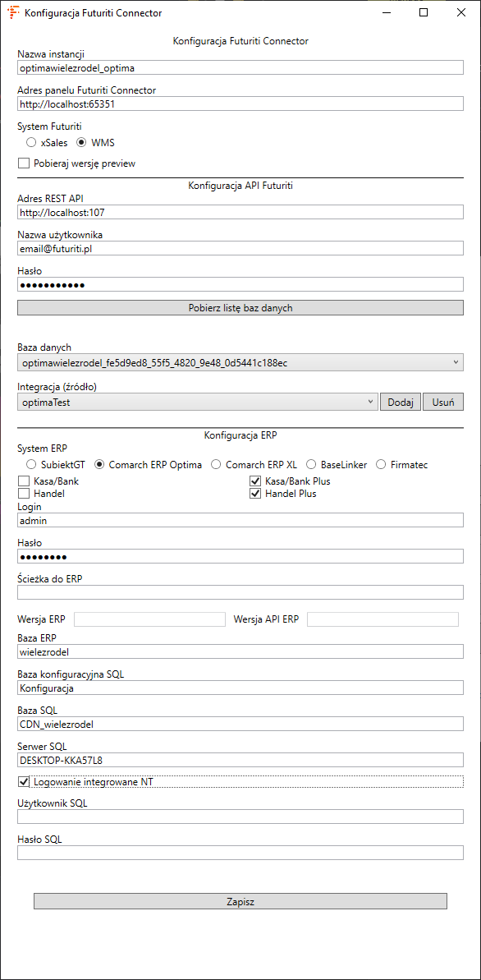Viewport: 481px width, 980px height.
Task: Focus the Ścieżka do ERP field
Action: 240,592
